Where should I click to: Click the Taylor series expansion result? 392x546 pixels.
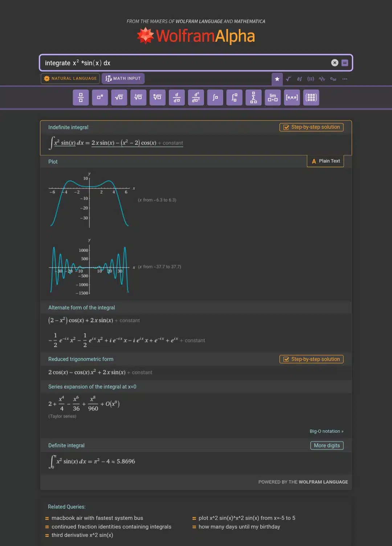click(84, 403)
